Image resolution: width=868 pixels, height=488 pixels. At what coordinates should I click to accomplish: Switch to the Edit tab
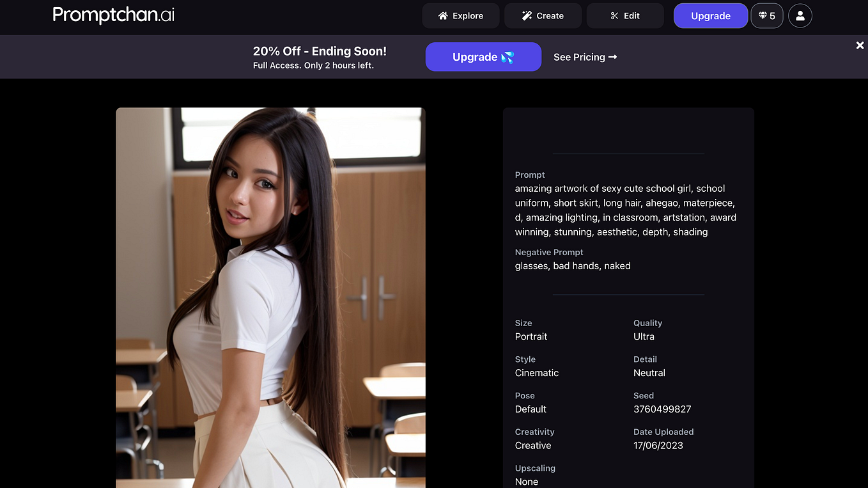[625, 15]
